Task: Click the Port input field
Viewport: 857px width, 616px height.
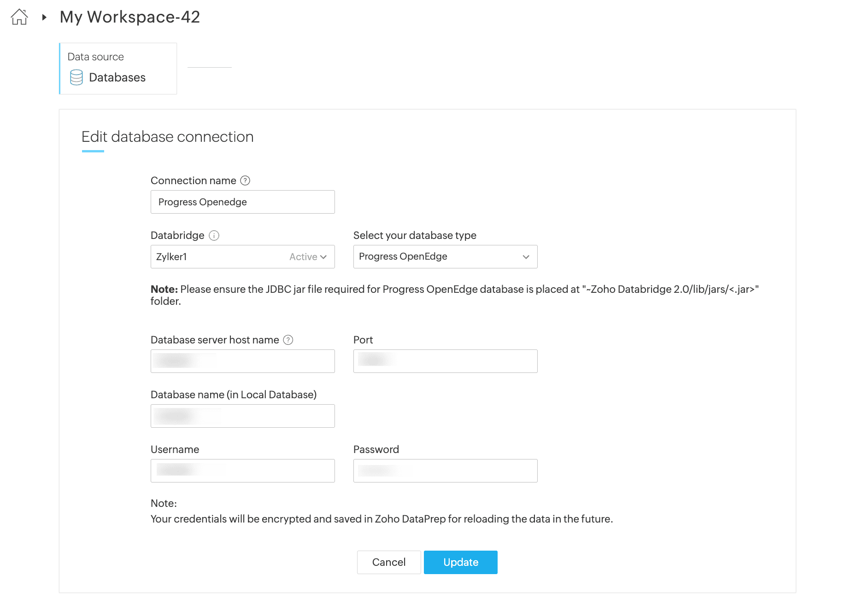Action: coord(445,361)
